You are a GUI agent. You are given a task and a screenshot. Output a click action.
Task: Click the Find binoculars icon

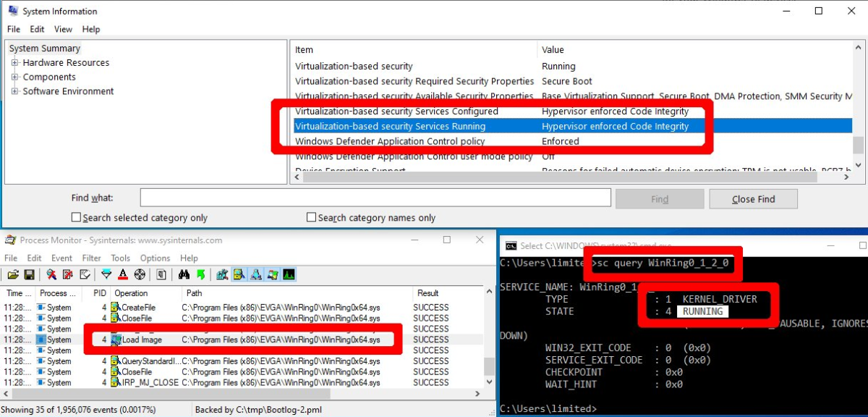[x=183, y=275]
